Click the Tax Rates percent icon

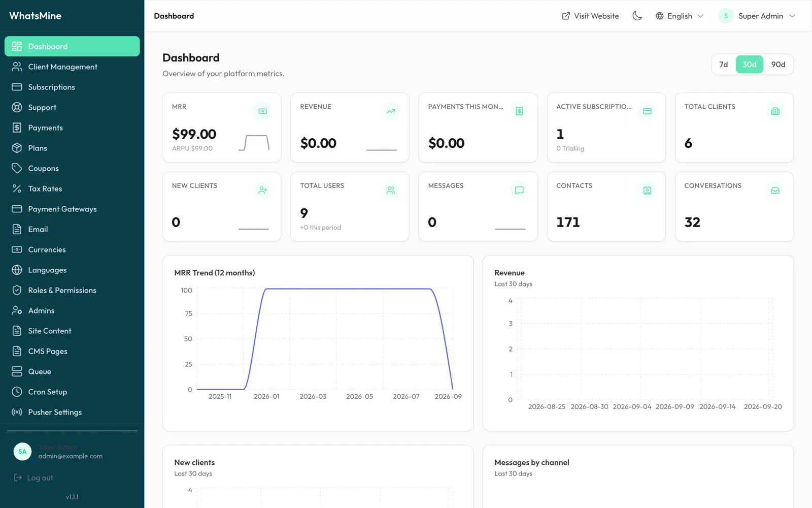tap(17, 188)
